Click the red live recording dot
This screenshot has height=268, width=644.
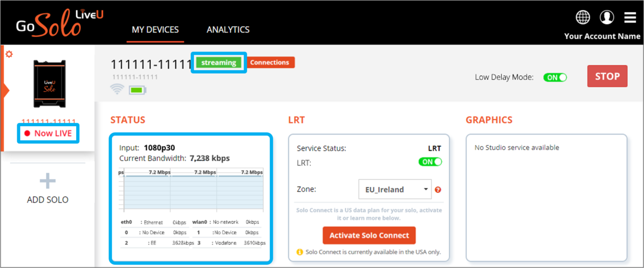point(27,133)
